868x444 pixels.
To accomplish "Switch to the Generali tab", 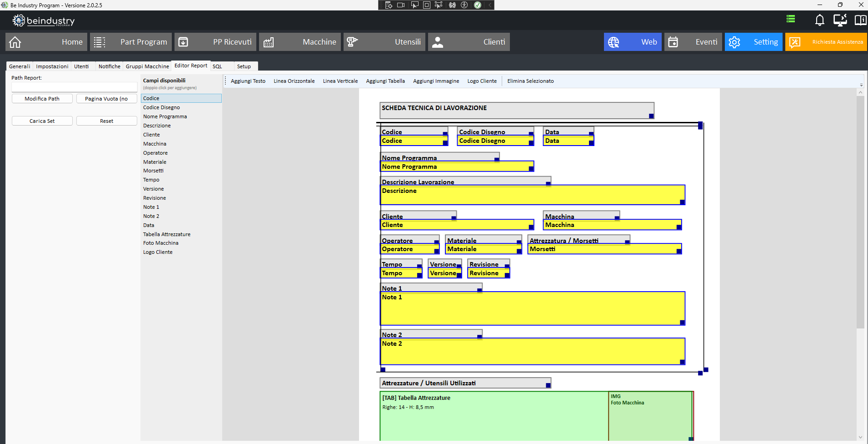I will (x=20, y=66).
